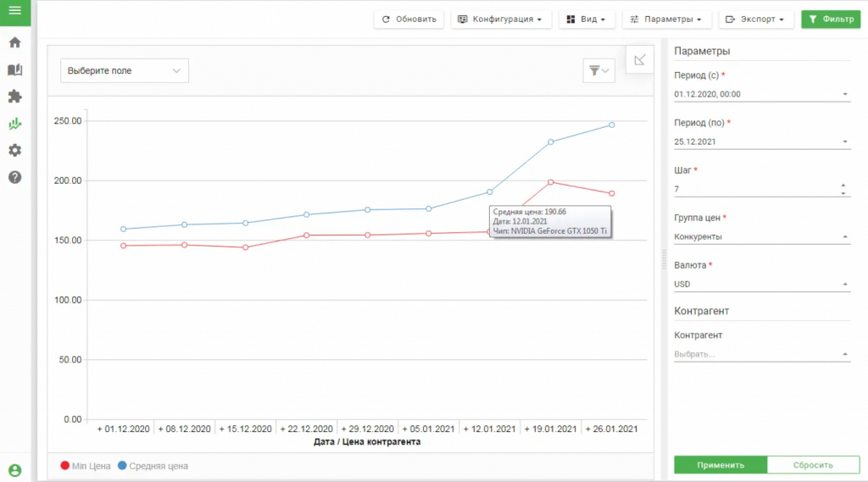Increase the Шаг value with the up arrow
This screenshot has height=482, width=868.
[843, 186]
